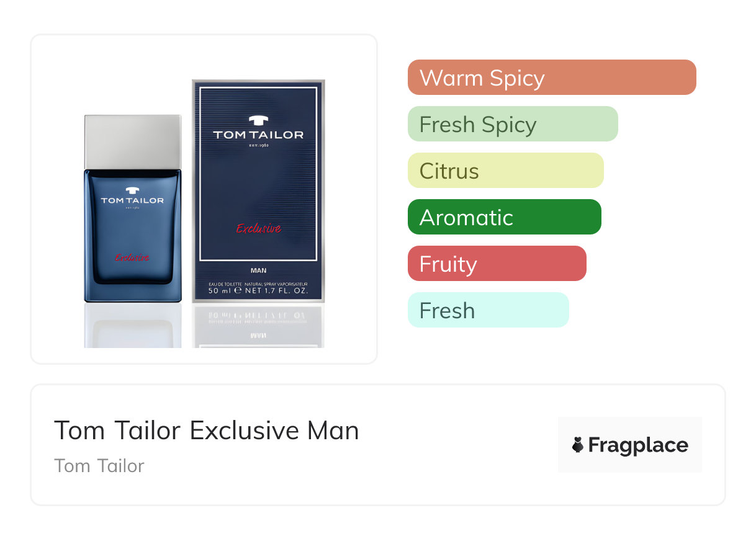
Task: Click the MAN label on the box
Action: 258,270
